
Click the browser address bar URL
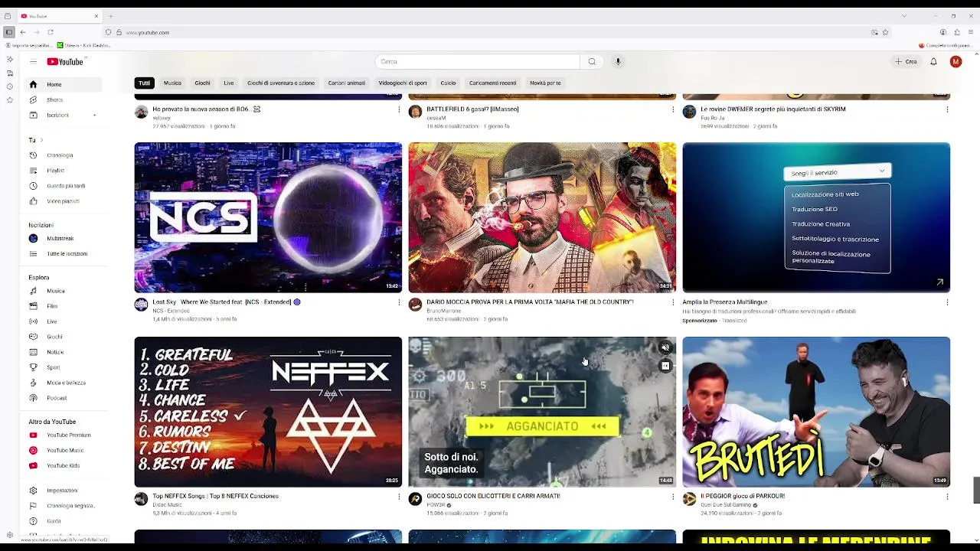click(x=147, y=33)
